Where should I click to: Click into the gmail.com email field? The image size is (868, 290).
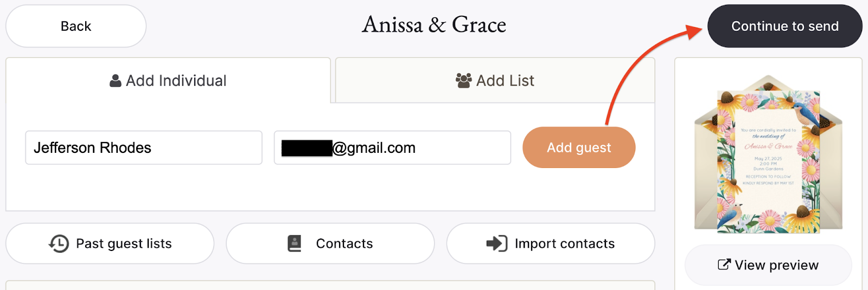pos(392,147)
